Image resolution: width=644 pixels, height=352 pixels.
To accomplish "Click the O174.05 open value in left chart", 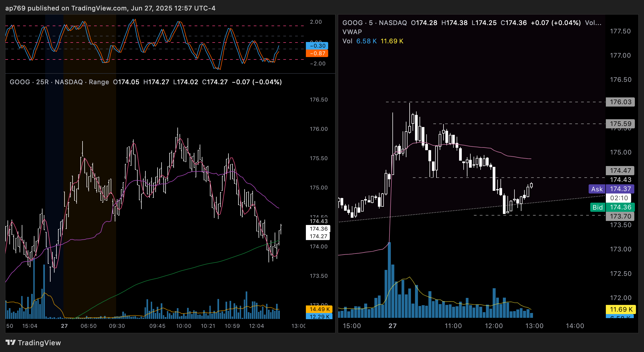I will 126,82.
